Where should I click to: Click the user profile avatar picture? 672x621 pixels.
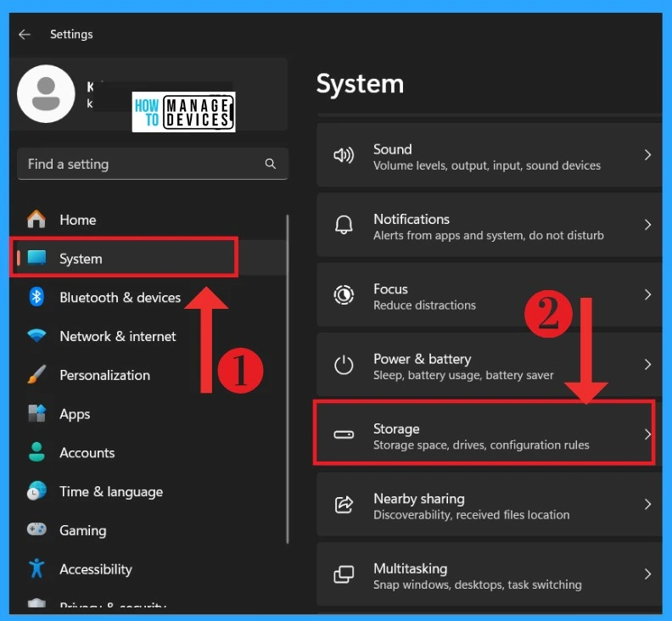tap(46, 94)
